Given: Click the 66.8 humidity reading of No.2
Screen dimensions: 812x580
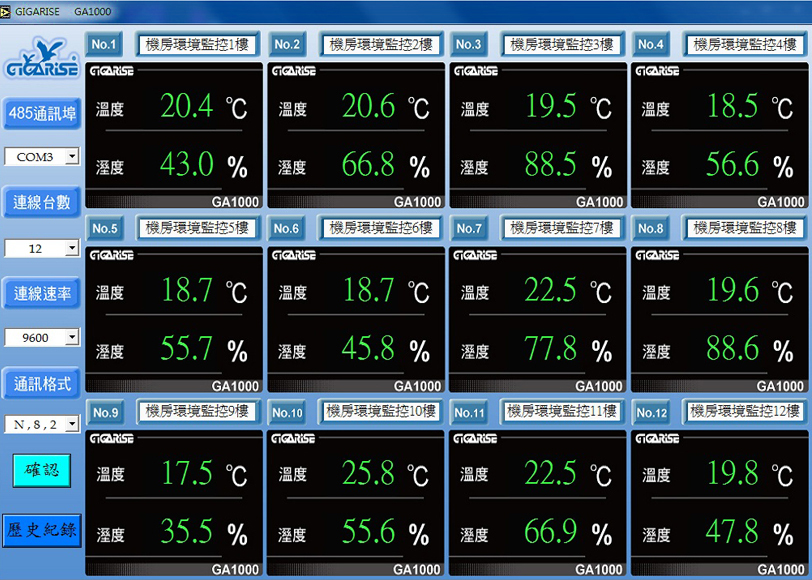Looking at the screenshot, I should tap(368, 164).
